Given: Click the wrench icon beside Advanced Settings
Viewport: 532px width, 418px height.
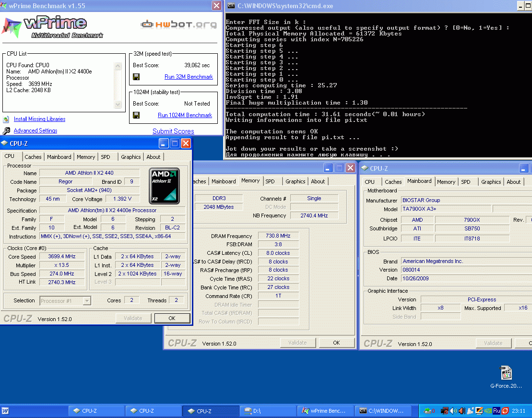Looking at the screenshot, I should pos(6,131).
